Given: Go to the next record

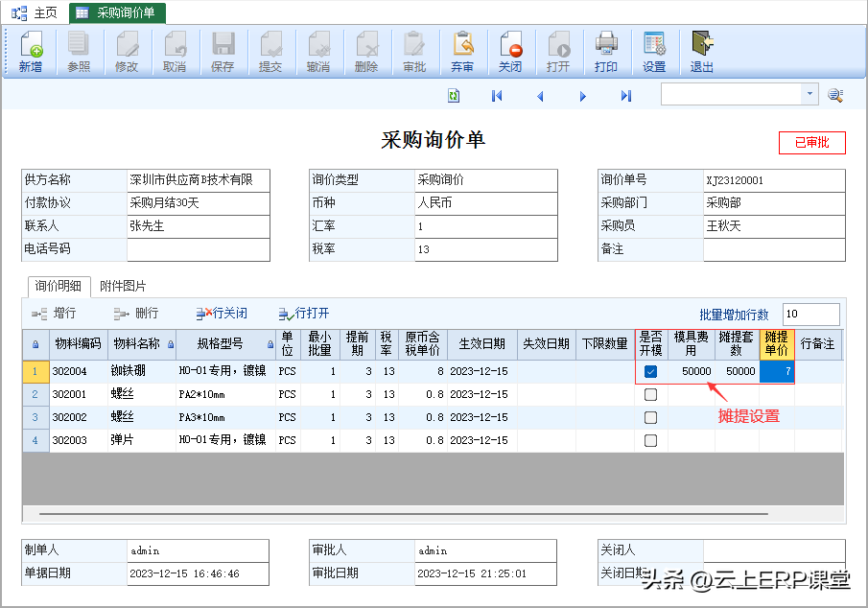Looking at the screenshot, I should pyautogui.click(x=582, y=96).
